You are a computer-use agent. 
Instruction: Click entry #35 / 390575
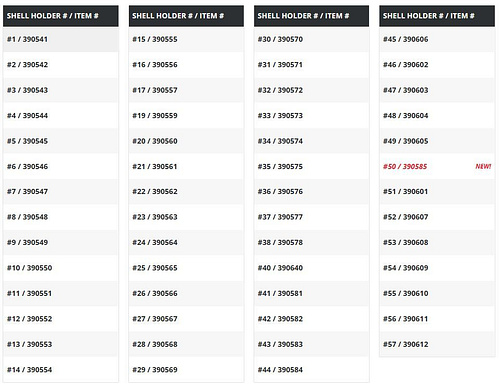pos(311,166)
